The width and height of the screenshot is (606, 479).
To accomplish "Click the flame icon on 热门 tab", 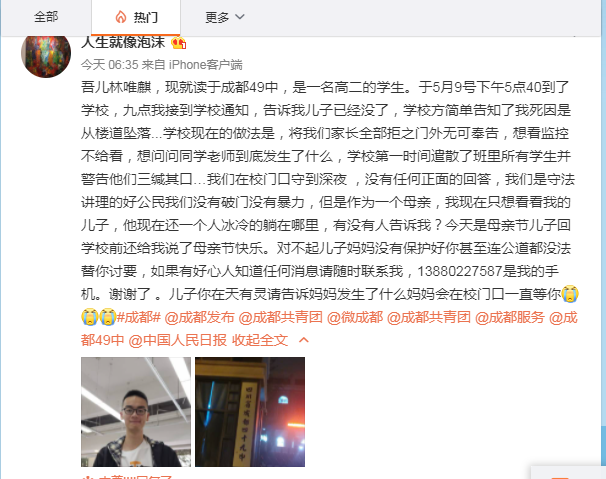I will (x=121, y=17).
